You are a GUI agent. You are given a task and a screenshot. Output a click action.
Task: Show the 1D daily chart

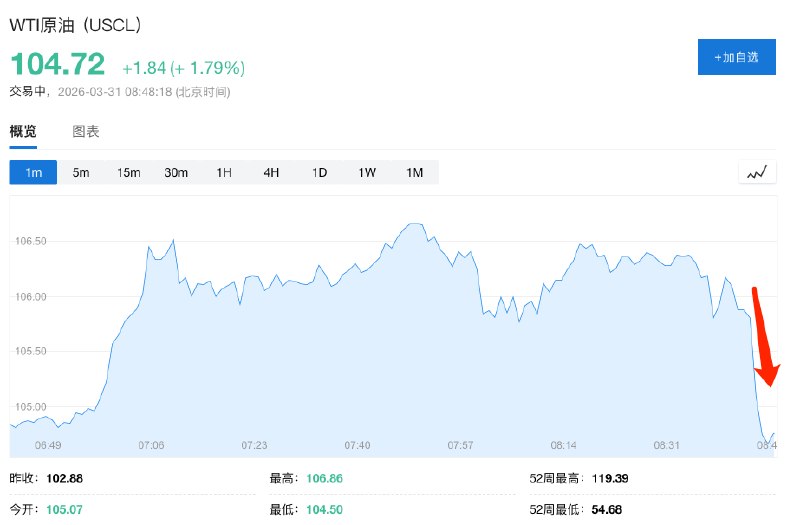(319, 172)
